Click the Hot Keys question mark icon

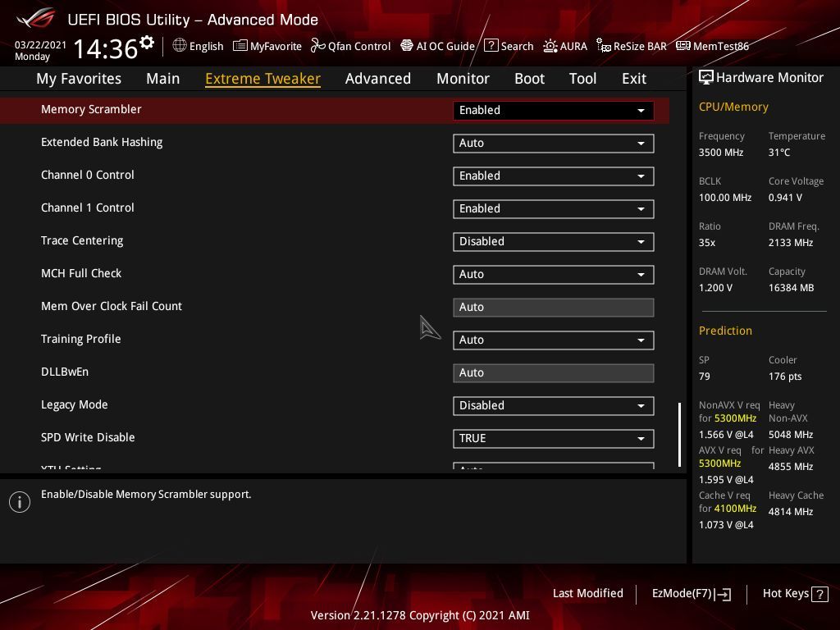click(820, 594)
